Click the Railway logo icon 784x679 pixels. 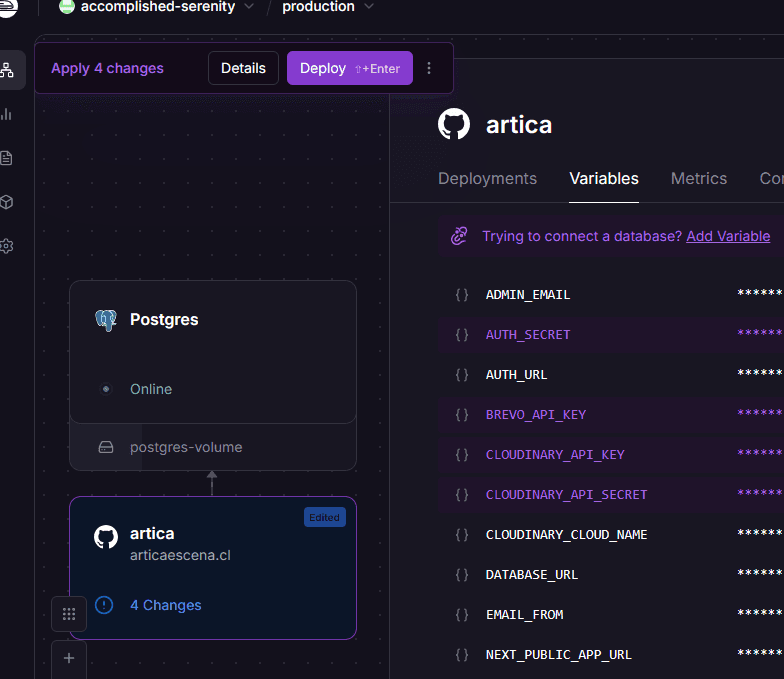pyautogui.click(x=8, y=7)
